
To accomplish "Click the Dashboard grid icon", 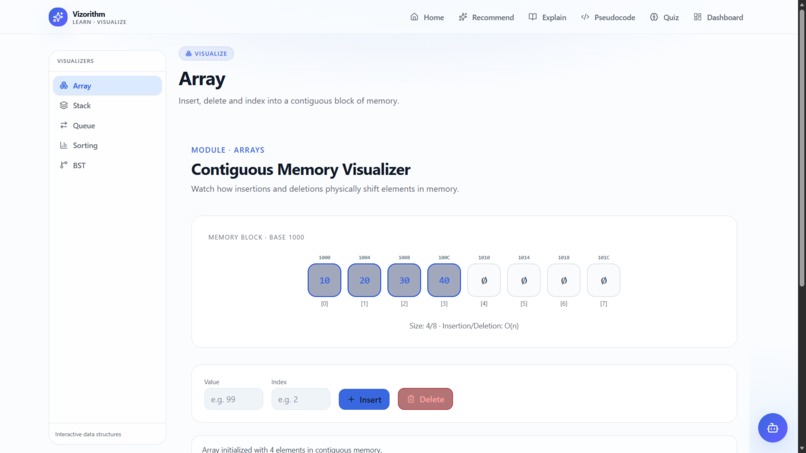I will click(x=698, y=17).
